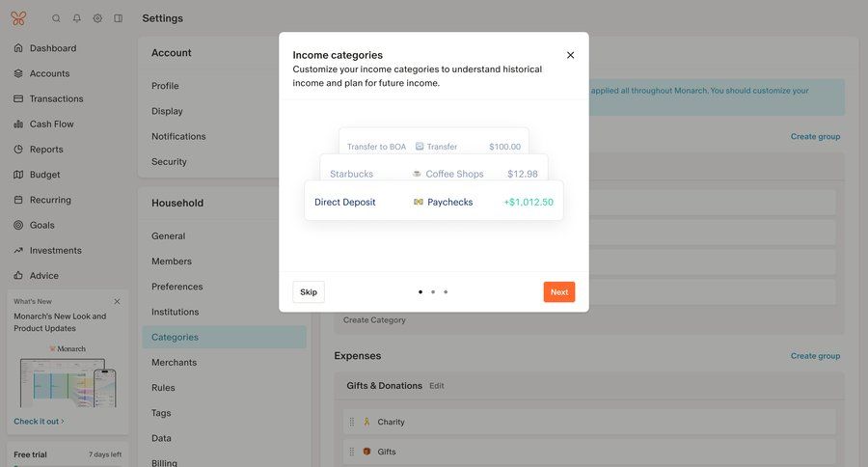
Task: Open Household General settings
Action: pos(168,236)
